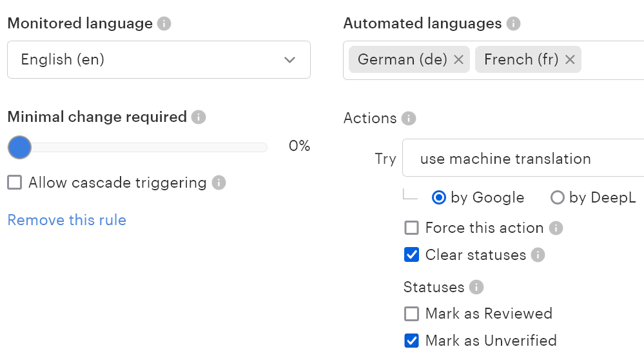The image size is (644, 358).
Task: Click info icon beside Automated languages
Action: point(513,24)
